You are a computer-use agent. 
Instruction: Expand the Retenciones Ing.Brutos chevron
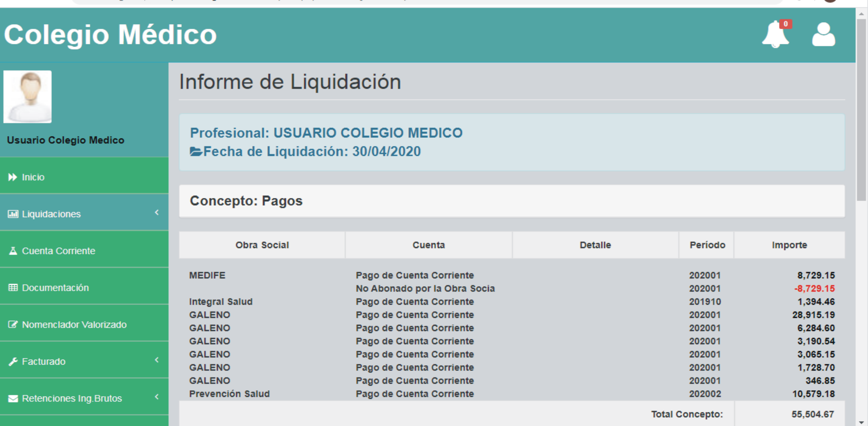(x=157, y=397)
